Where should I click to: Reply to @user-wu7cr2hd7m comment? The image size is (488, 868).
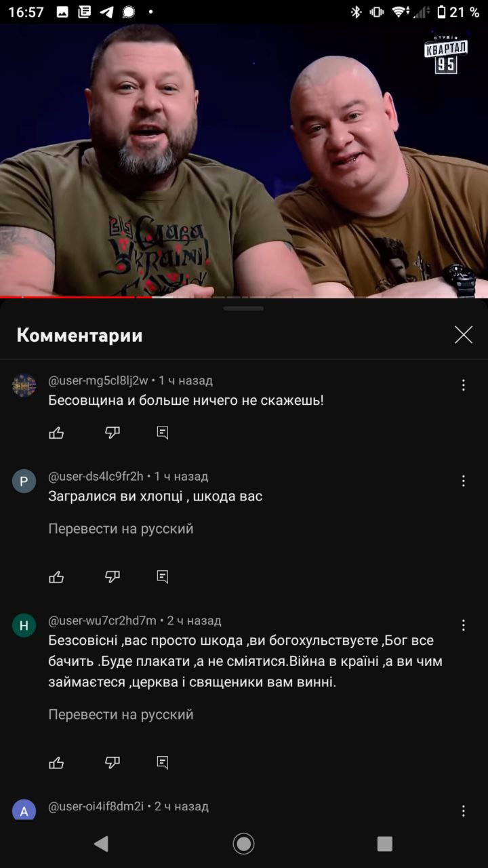(163, 763)
